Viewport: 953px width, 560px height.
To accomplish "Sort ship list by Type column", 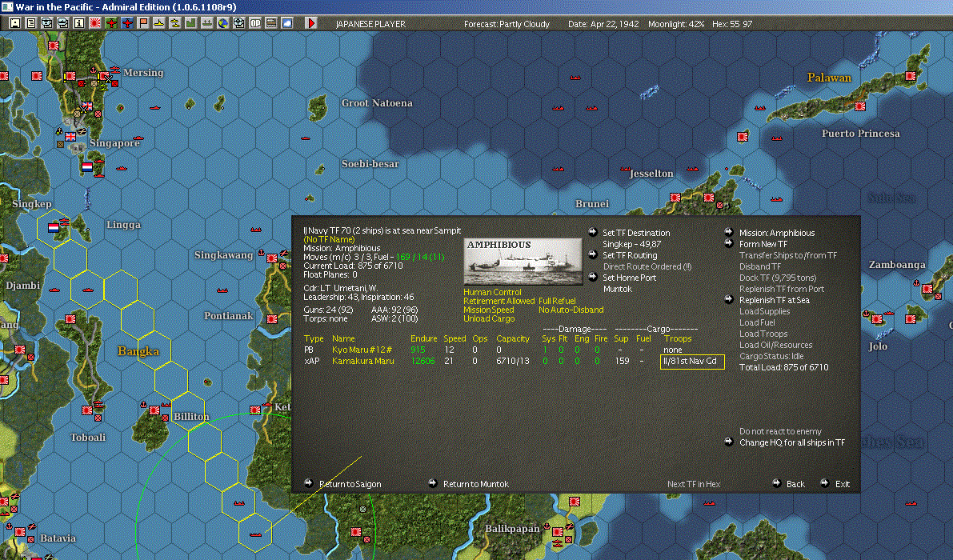I will pyautogui.click(x=314, y=338).
